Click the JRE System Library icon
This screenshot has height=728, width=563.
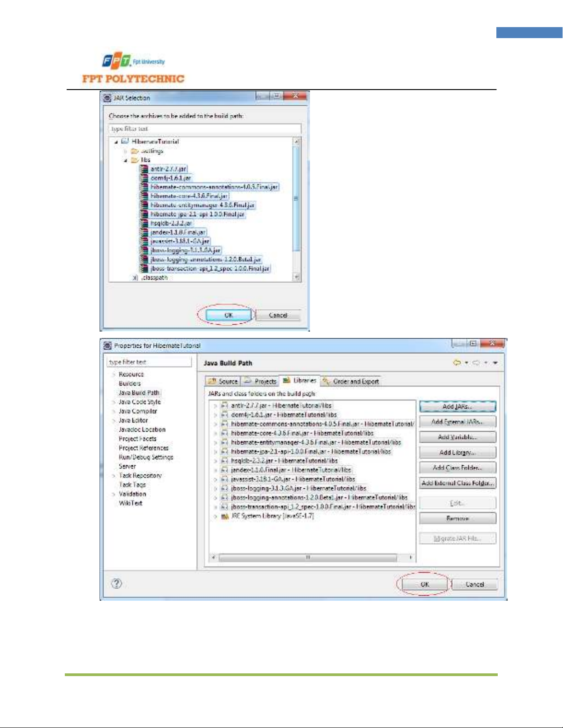tap(225, 516)
